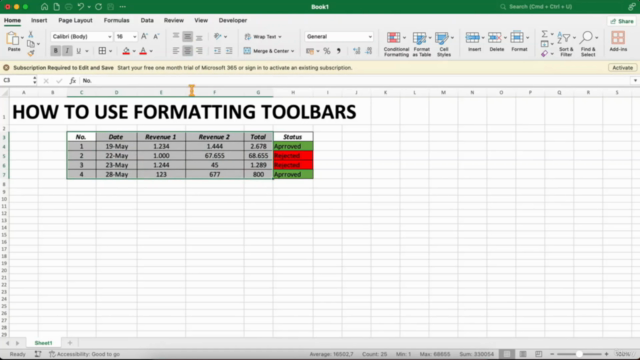Image resolution: width=640 pixels, height=360 pixels.
Task: Click the Borders icon
Action: (102, 51)
